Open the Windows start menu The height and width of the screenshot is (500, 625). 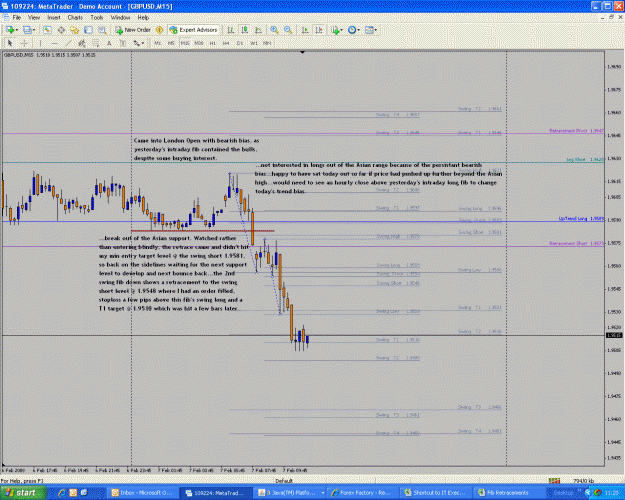tap(23, 493)
